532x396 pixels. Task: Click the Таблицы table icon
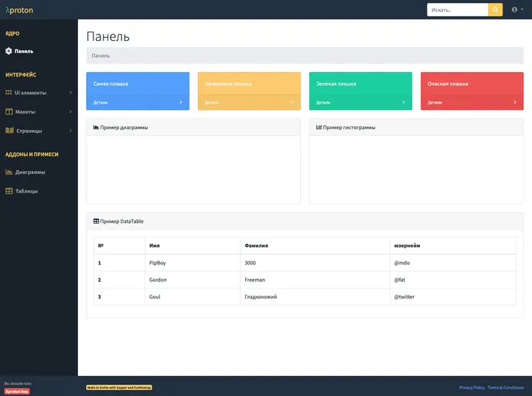[9, 191]
